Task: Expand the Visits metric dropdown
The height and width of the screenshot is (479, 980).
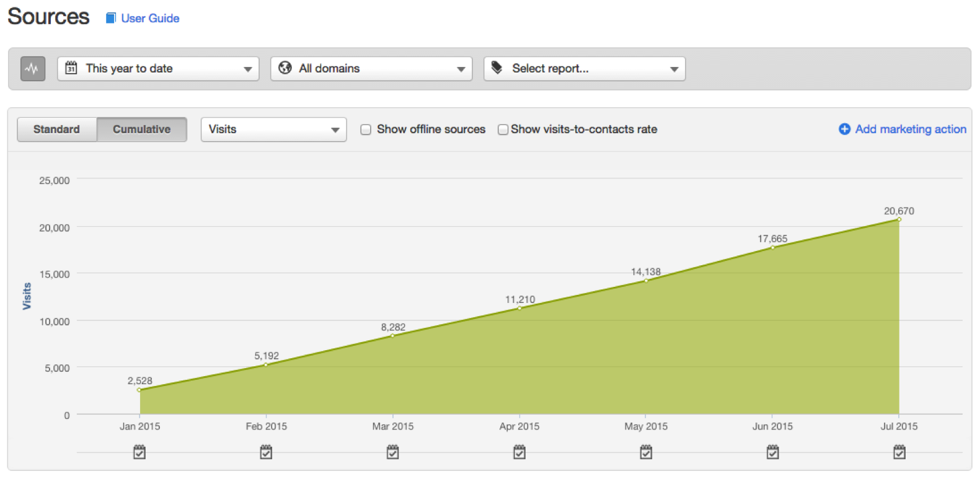Action: click(x=273, y=130)
